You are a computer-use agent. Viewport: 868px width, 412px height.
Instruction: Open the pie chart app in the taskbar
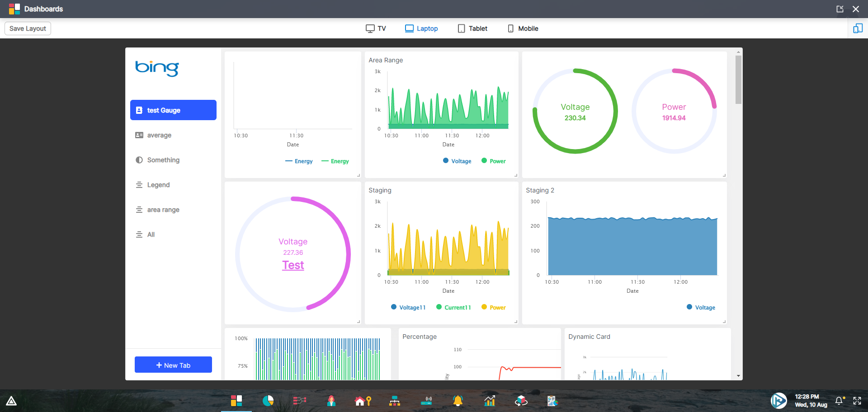[268, 401]
